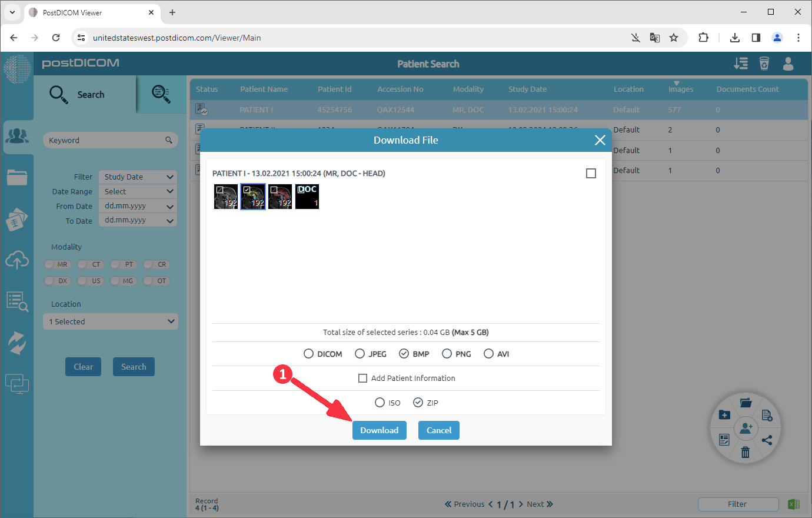Open the patients section in the left sidebar
The image size is (812, 518).
tap(18, 137)
